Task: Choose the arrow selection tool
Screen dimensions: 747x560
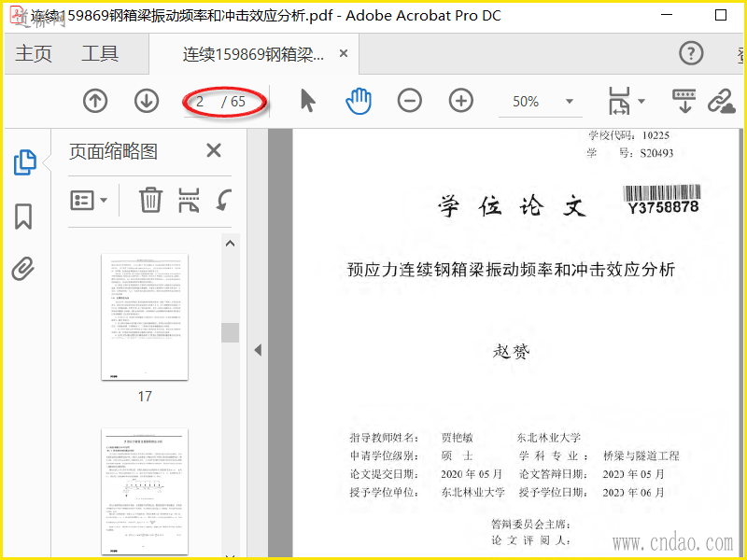Action: (308, 101)
